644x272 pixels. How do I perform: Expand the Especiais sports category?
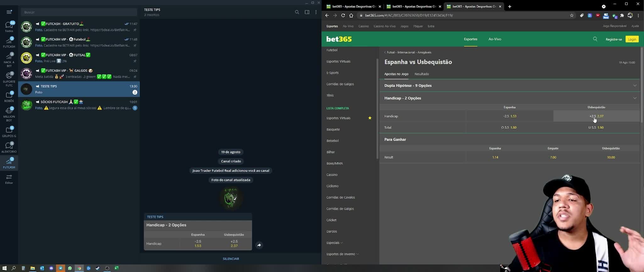(x=335, y=243)
